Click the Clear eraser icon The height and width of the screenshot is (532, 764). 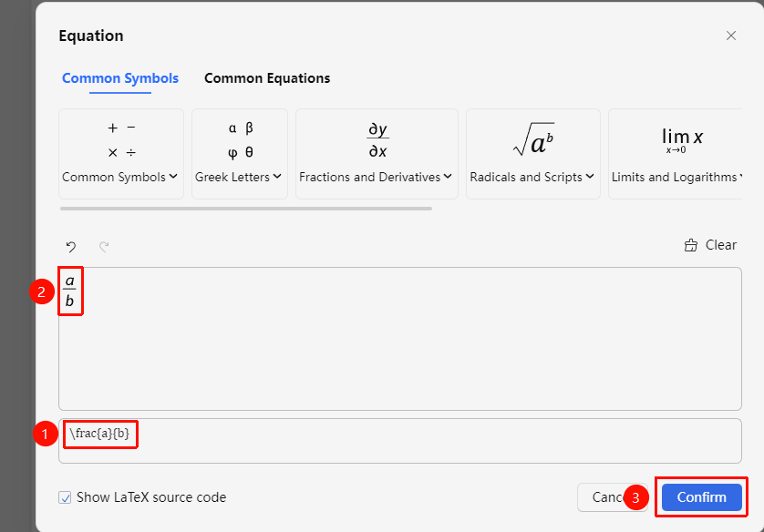pos(690,245)
